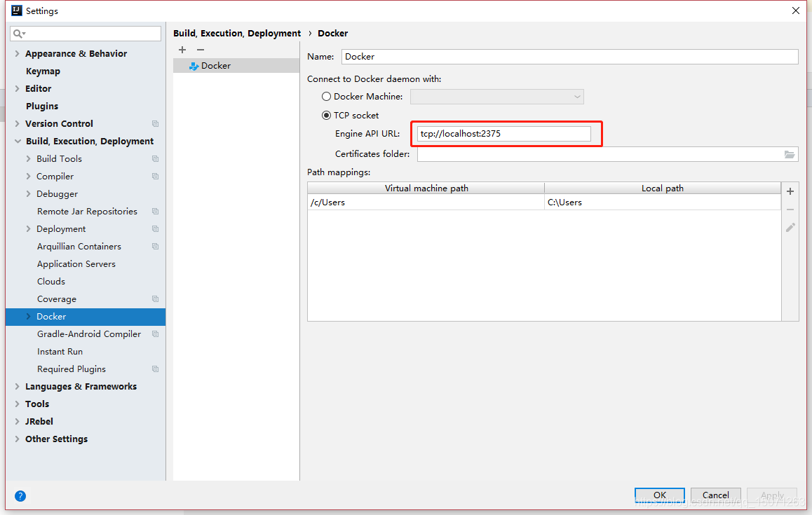
Task: Expand Other Settings section
Action: point(17,439)
